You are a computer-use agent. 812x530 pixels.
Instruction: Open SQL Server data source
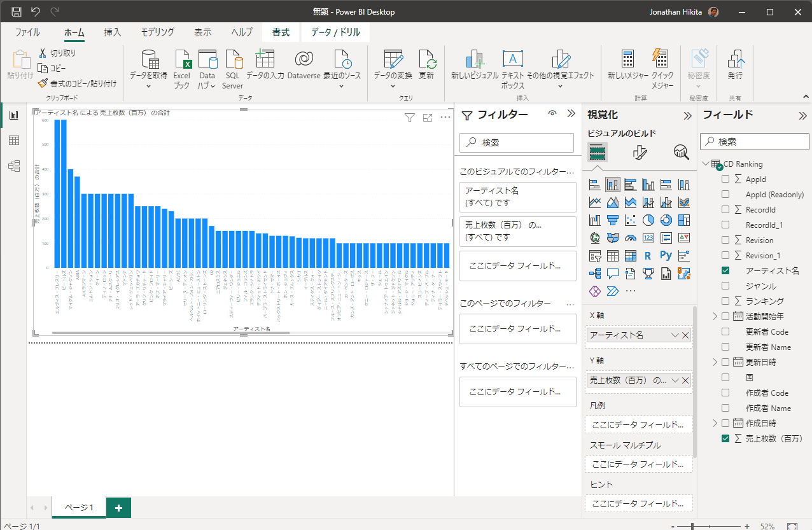coord(233,60)
